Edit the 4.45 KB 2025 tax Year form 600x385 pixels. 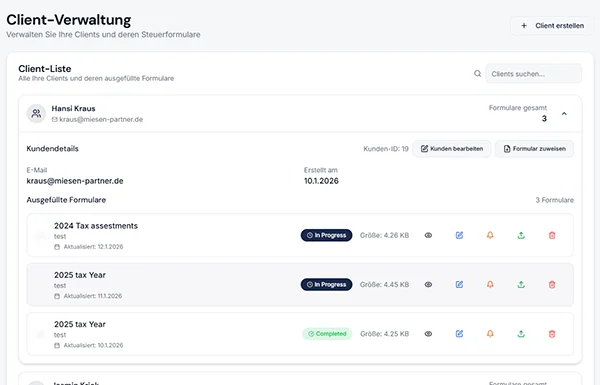459,284
